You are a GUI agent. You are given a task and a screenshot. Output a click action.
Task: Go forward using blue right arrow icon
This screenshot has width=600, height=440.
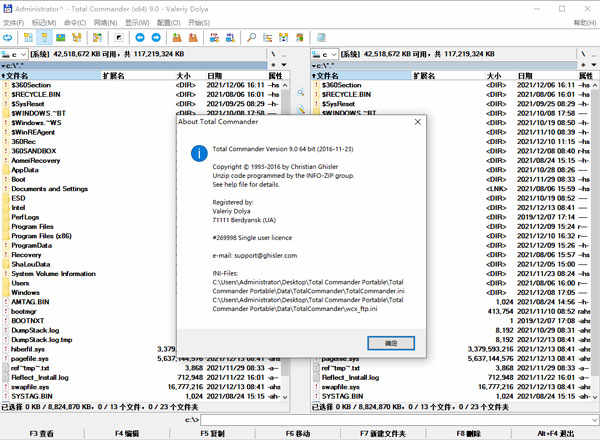point(156,37)
